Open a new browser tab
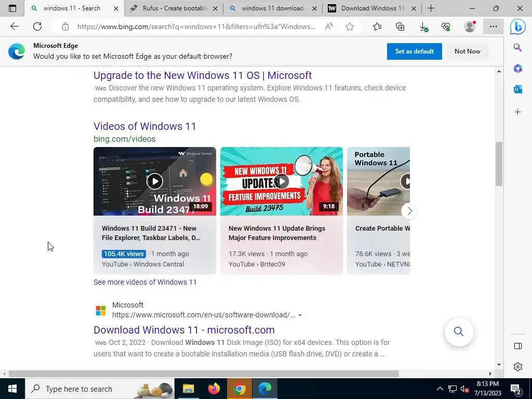This screenshot has height=399, width=532. (x=431, y=8)
